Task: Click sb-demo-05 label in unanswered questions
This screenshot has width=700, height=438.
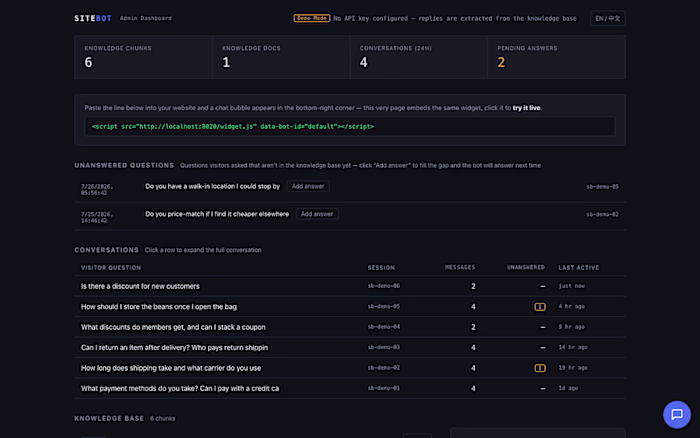Action: [602, 187]
